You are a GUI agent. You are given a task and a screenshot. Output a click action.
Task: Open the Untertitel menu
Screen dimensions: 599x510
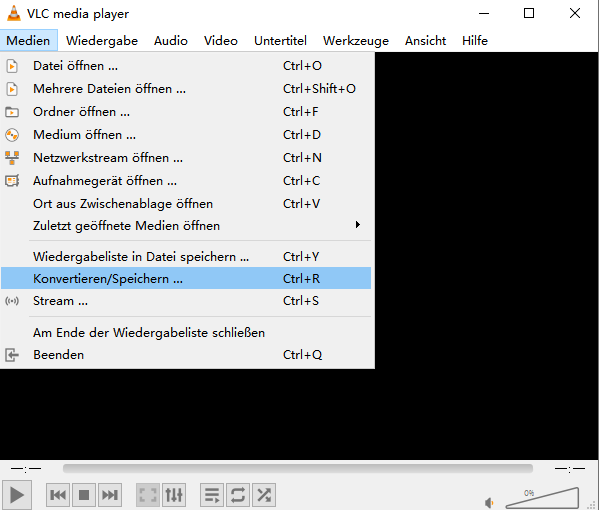[x=280, y=40]
